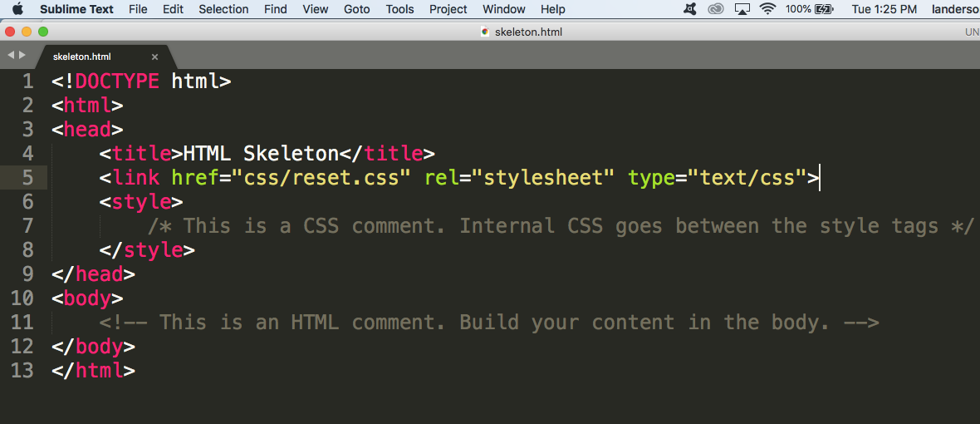Image resolution: width=980 pixels, height=424 pixels.
Task: Open the Find menu
Action: tap(275, 9)
